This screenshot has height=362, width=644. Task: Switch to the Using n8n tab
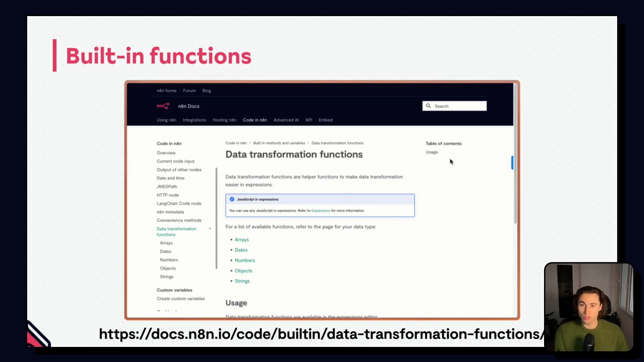point(166,120)
